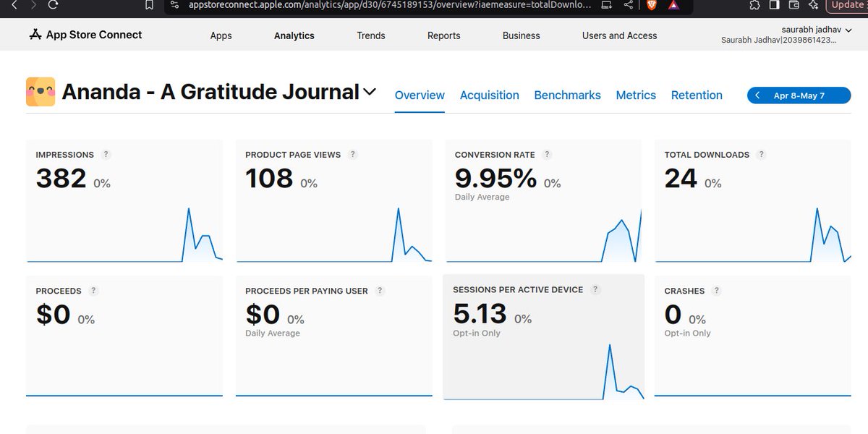Open help for Product Page Views
Screen dimensions: 868x434
pyautogui.click(x=353, y=154)
